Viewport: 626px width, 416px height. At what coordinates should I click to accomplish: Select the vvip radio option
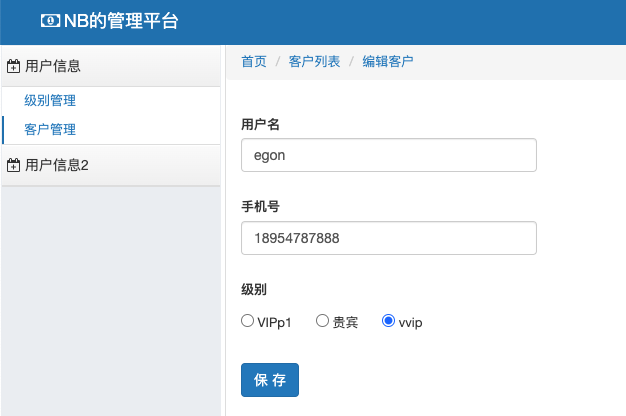[389, 321]
